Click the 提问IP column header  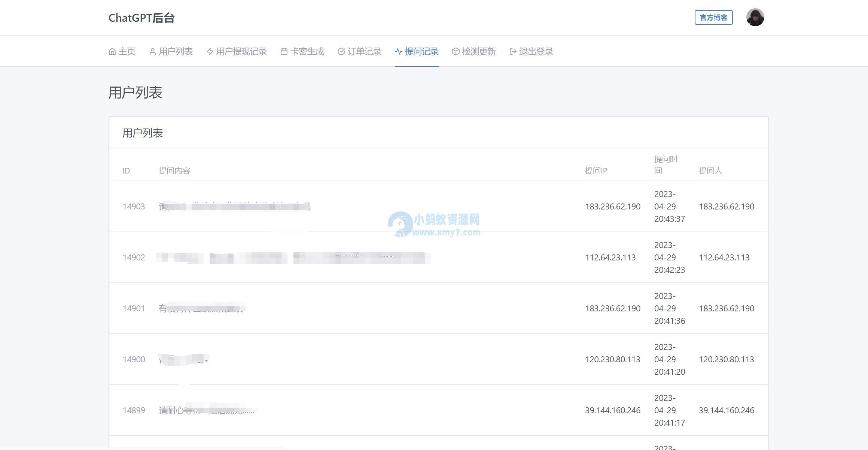pyautogui.click(x=596, y=171)
